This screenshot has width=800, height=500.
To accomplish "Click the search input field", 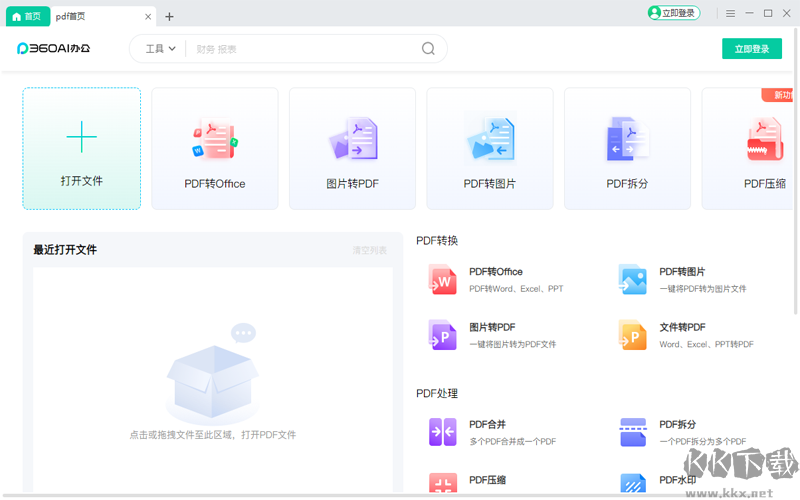I will [300, 49].
